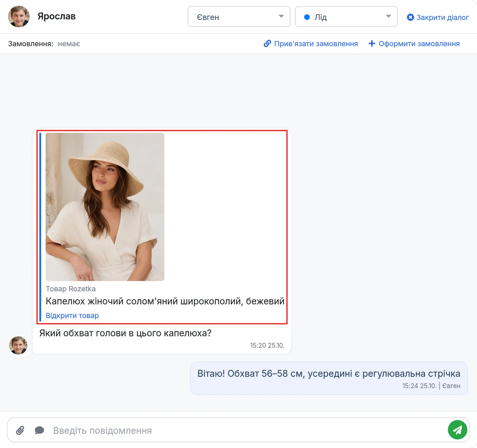The height and width of the screenshot is (448, 477).
Task: Open the Євген manager dropdown
Action: [239, 16]
